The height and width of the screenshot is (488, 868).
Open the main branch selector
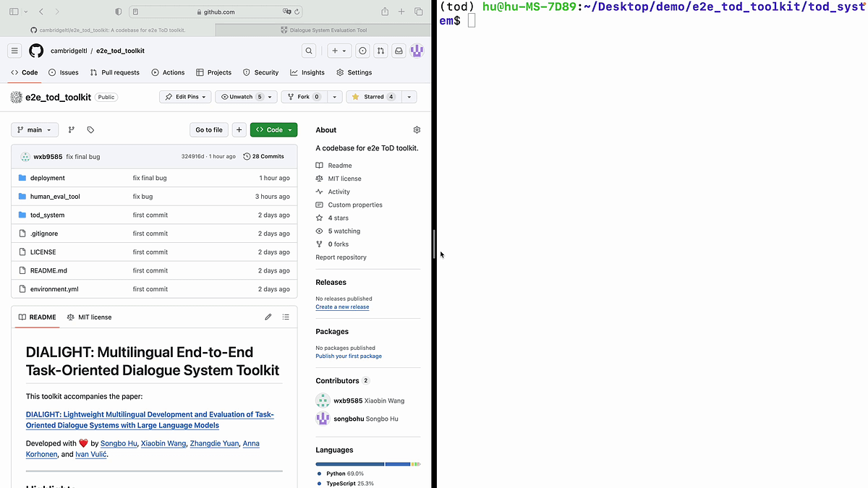point(35,130)
